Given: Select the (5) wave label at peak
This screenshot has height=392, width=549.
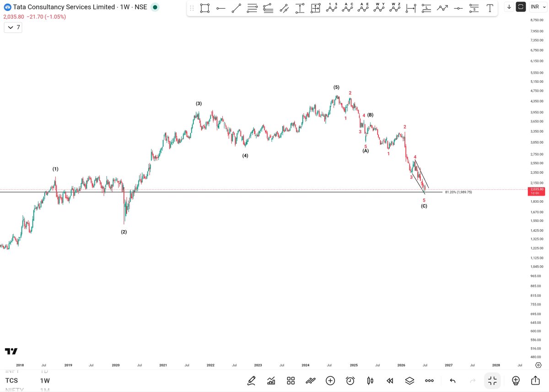Looking at the screenshot, I should pyautogui.click(x=336, y=87).
